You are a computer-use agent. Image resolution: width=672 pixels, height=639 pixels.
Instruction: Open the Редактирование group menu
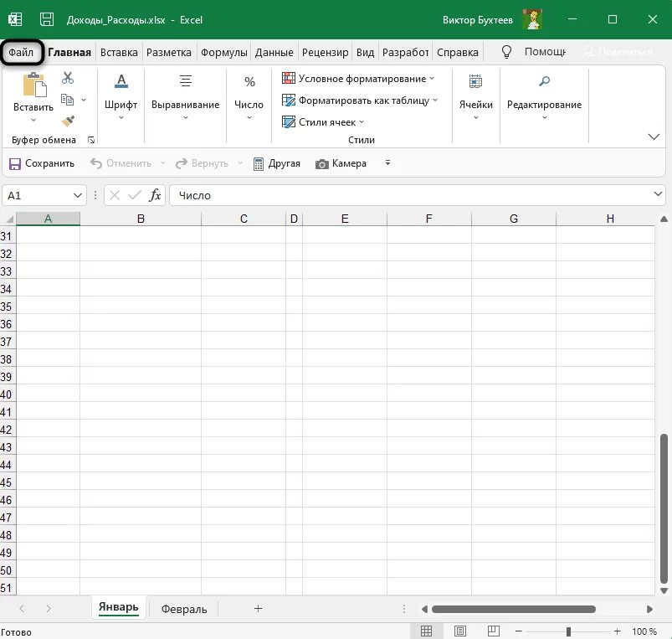click(544, 98)
